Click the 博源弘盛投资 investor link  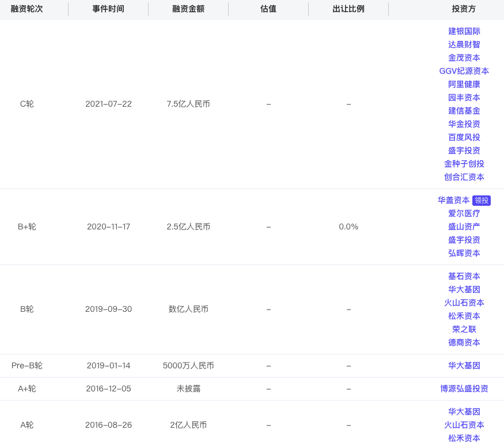(x=464, y=389)
